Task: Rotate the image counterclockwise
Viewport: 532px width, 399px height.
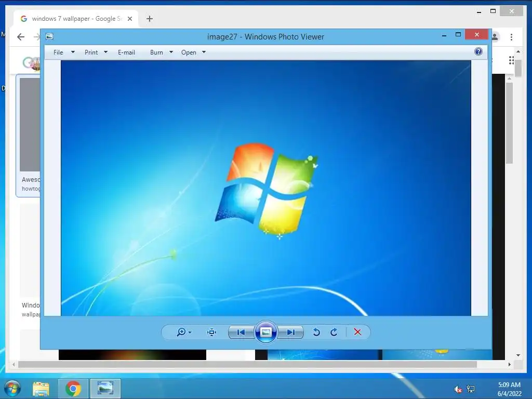Action: tap(316, 332)
